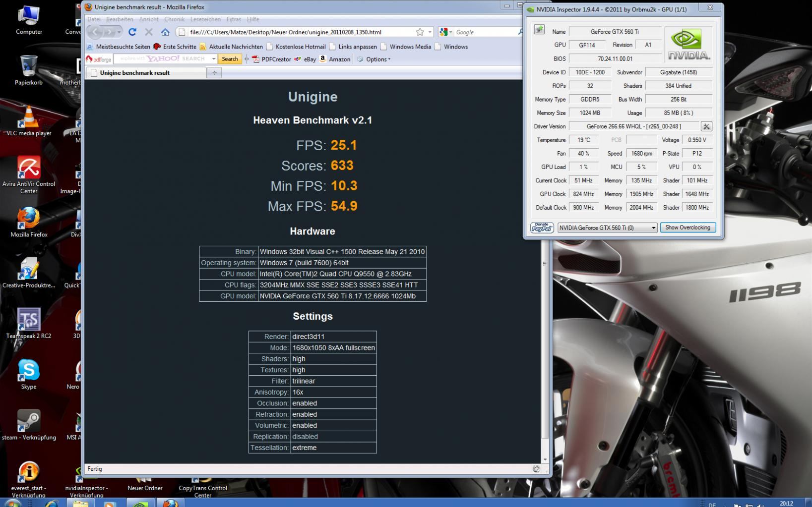Open GPU selection combo box
812x507 pixels.
point(608,227)
